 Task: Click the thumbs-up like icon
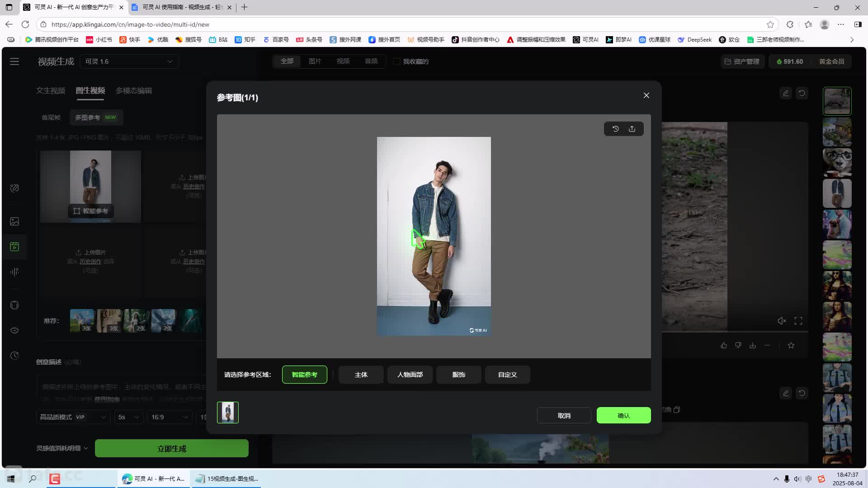coord(724,345)
